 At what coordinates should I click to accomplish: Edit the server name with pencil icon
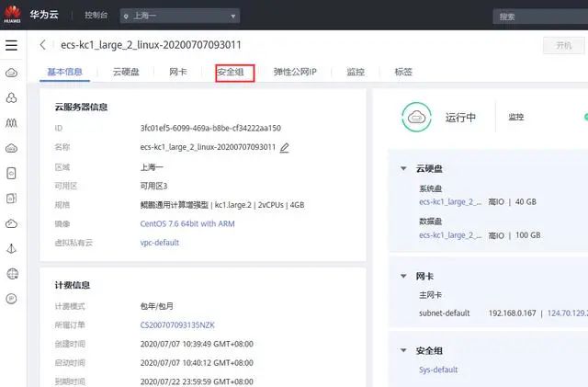click(285, 147)
